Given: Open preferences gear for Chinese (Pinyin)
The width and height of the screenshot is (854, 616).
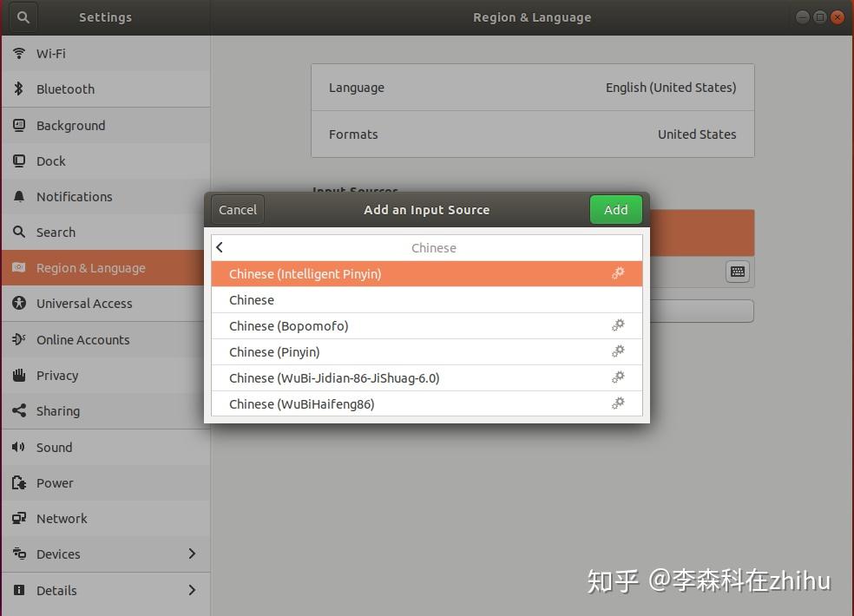Looking at the screenshot, I should tap(618, 352).
